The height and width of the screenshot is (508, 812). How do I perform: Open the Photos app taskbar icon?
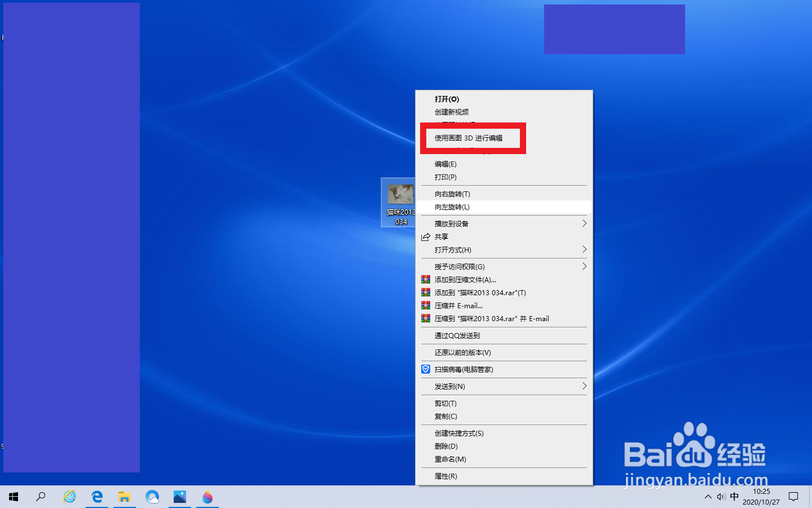(180, 497)
